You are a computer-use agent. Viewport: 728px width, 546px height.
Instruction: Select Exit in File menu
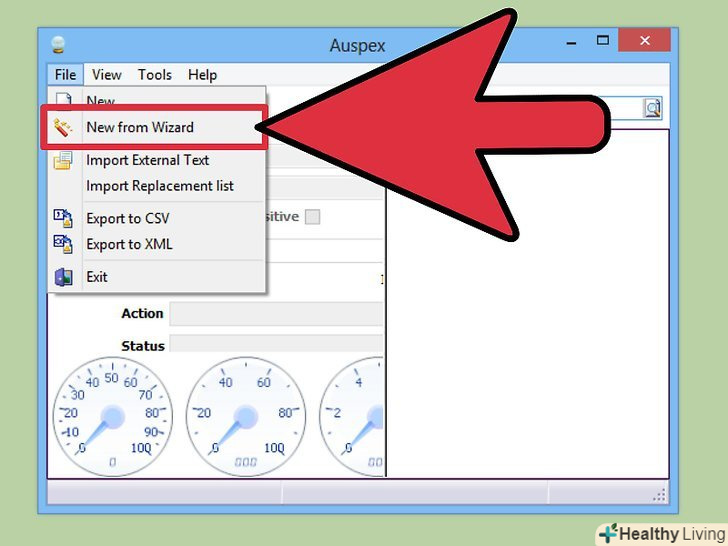click(156, 277)
